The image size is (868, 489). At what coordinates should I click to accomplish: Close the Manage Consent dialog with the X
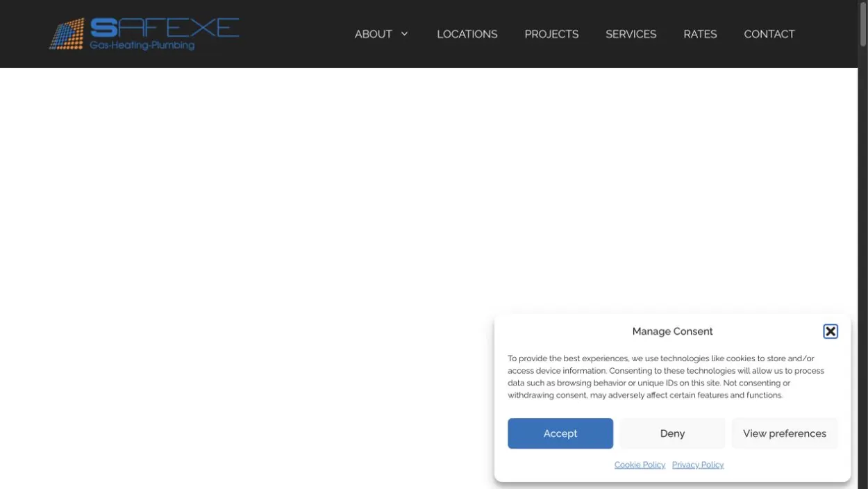coord(831,331)
